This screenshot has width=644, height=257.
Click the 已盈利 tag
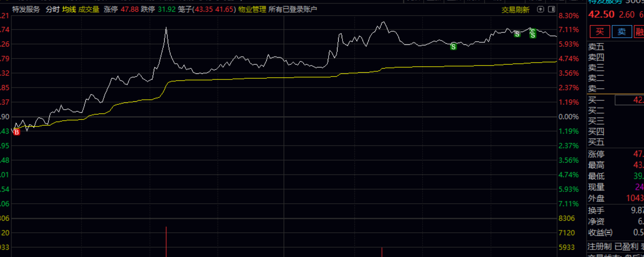click(x=626, y=247)
